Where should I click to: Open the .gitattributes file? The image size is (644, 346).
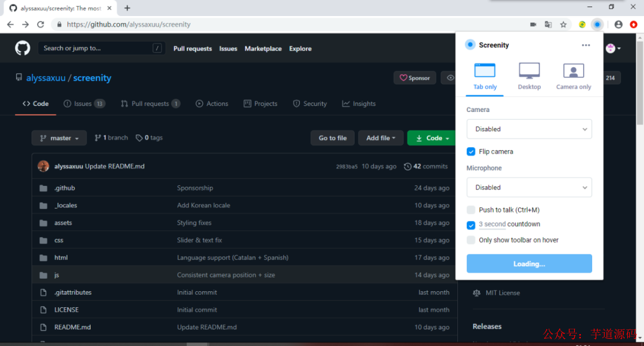point(73,292)
